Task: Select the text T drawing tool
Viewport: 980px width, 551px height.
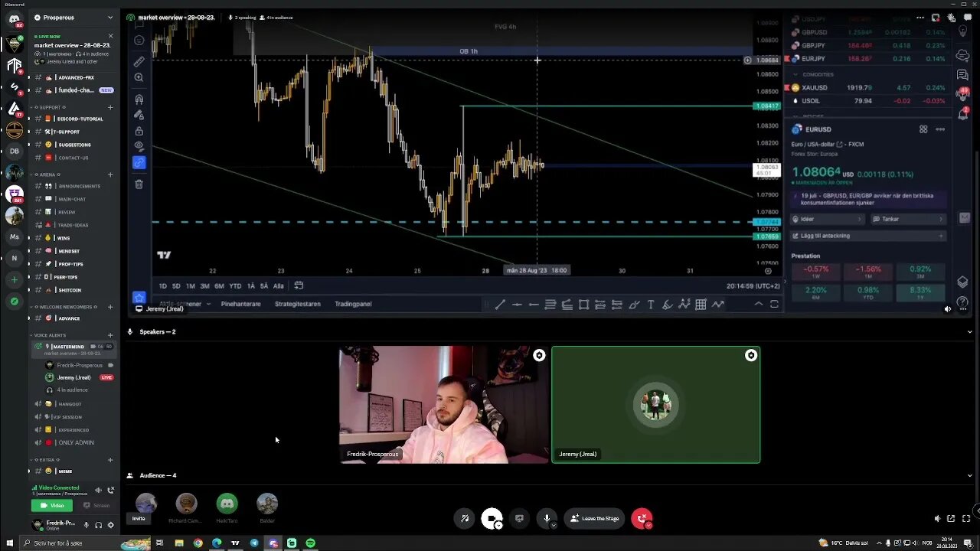Action: click(651, 305)
